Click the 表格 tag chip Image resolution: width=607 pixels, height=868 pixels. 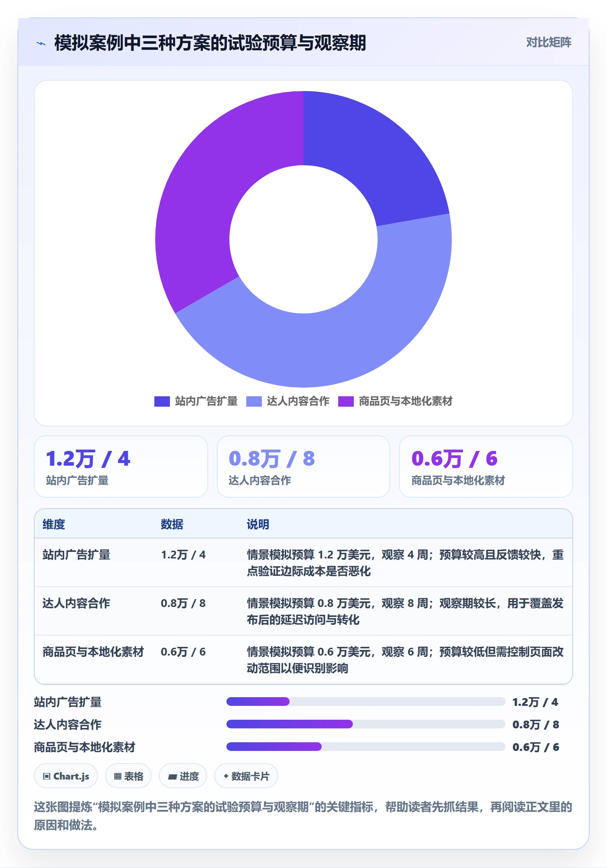tap(128, 776)
